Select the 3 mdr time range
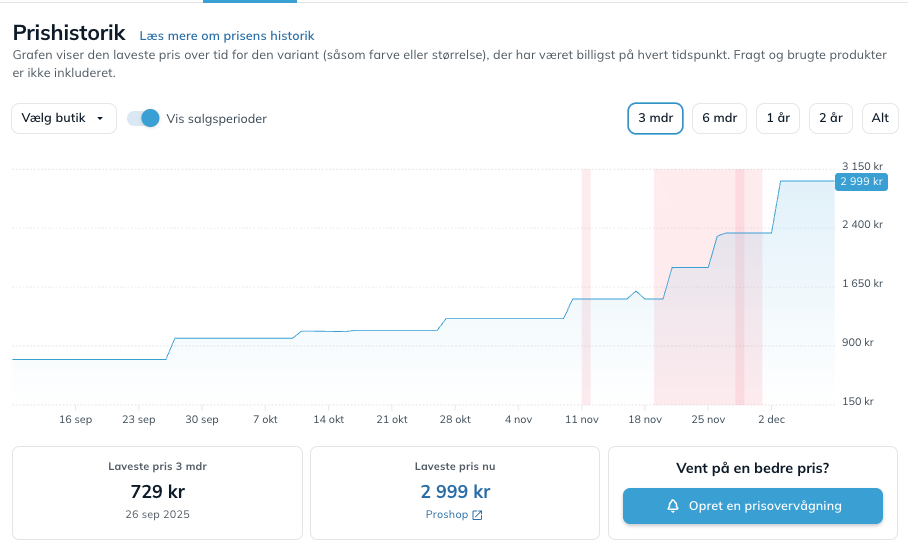This screenshot has width=908, height=551. (x=655, y=118)
